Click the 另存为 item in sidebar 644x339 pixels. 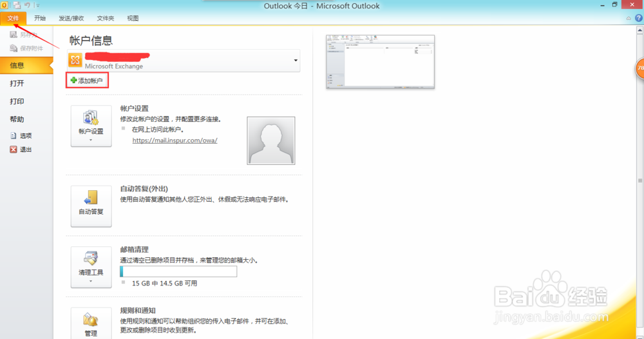point(23,35)
